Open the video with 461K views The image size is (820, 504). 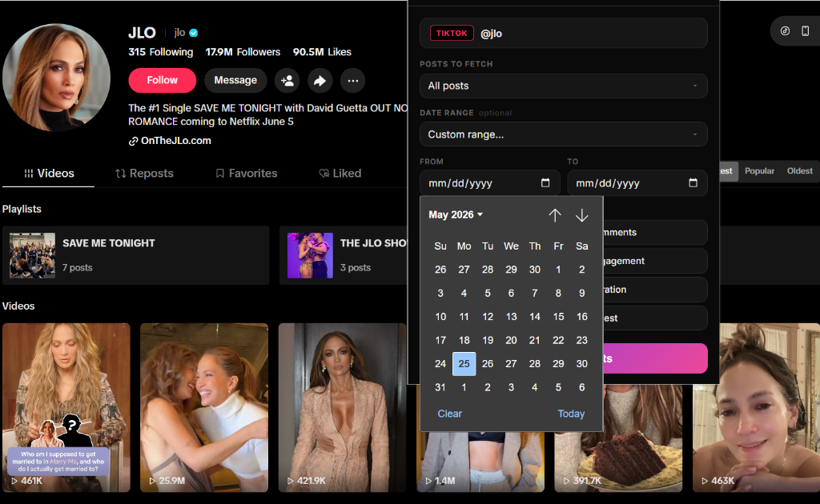click(x=66, y=407)
